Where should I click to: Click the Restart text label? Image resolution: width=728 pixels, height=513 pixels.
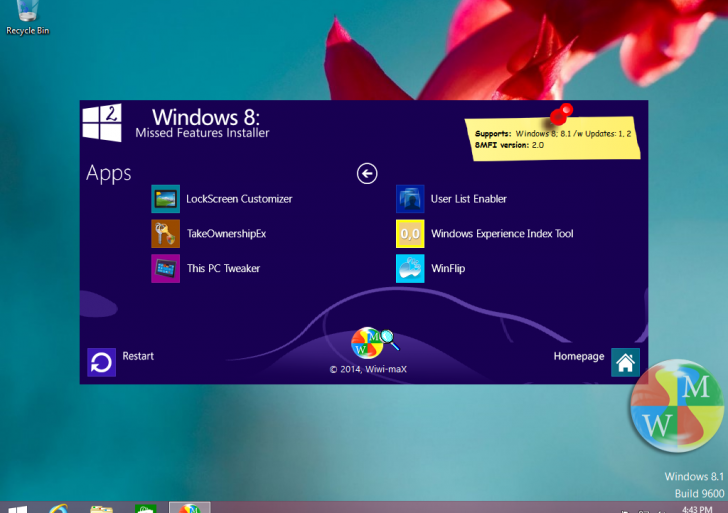point(138,356)
